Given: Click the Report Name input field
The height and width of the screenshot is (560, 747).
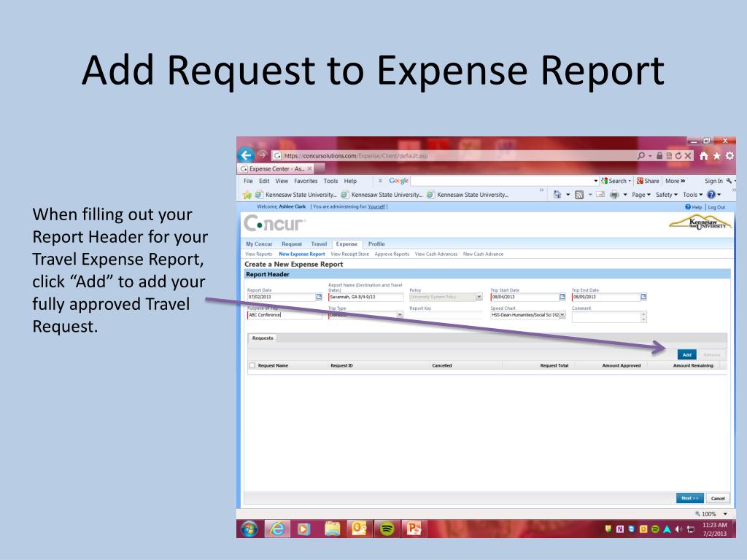Looking at the screenshot, I should [x=366, y=297].
